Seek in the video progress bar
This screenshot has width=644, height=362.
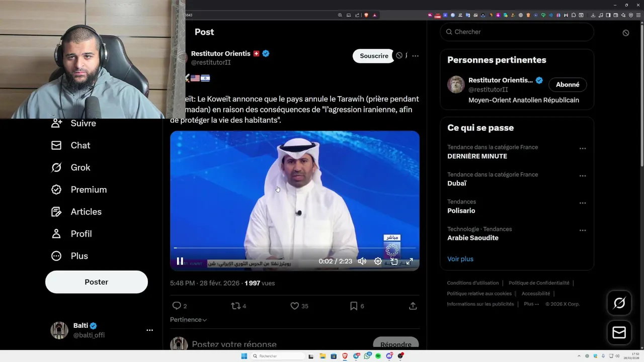tap(295, 248)
